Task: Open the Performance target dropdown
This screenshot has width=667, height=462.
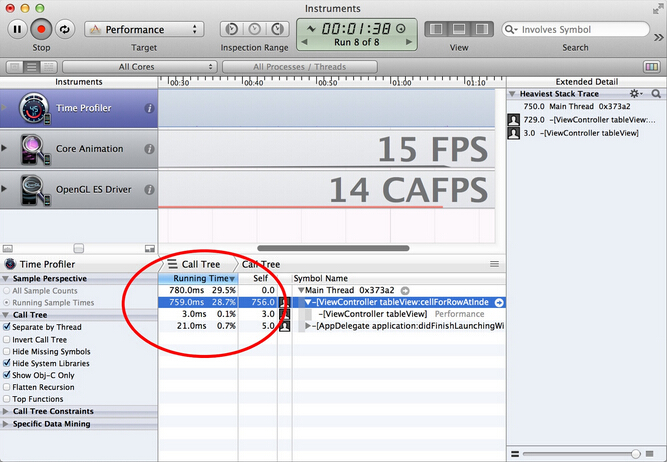Action: click(144, 30)
